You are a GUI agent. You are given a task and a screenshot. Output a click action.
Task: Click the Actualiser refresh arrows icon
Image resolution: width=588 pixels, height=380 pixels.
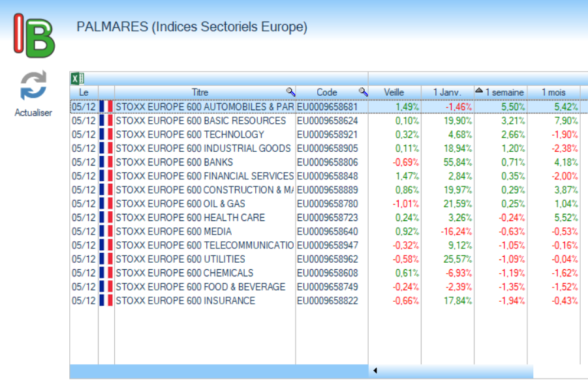click(33, 85)
